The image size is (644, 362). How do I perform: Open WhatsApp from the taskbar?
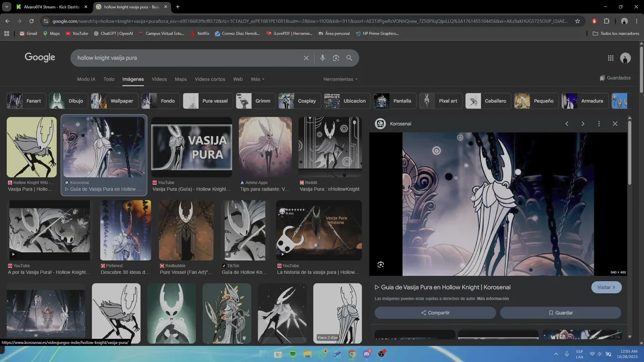pos(323,354)
